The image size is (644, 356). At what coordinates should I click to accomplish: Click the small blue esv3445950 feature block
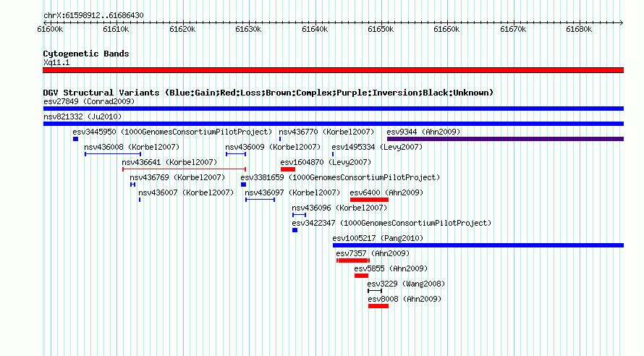tap(75, 139)
